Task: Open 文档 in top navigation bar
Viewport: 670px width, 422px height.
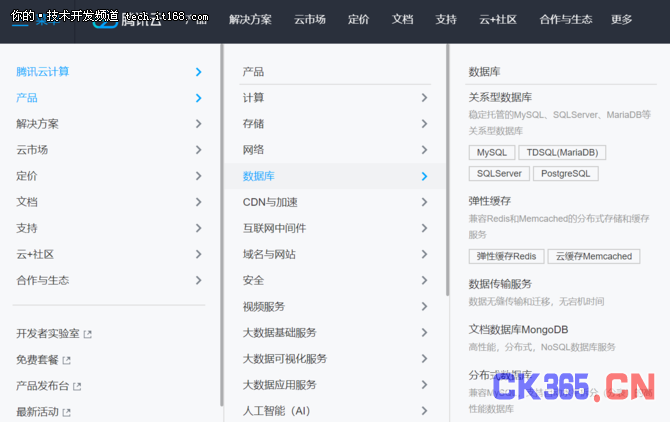Action: pyautogui.click(x=403, y=19)
